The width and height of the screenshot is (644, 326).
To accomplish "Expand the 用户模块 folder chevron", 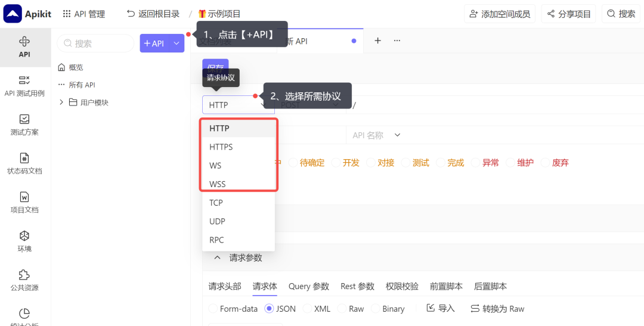I will 61,103.
